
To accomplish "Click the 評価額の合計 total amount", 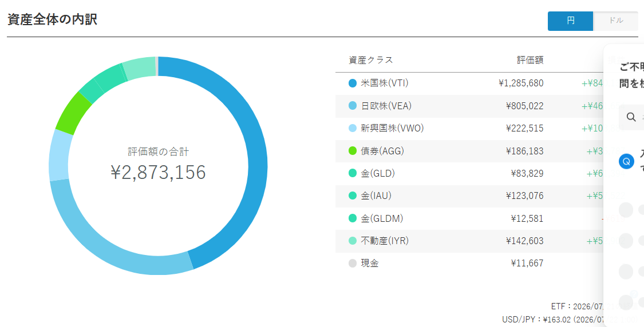I will tap(158, 172).
